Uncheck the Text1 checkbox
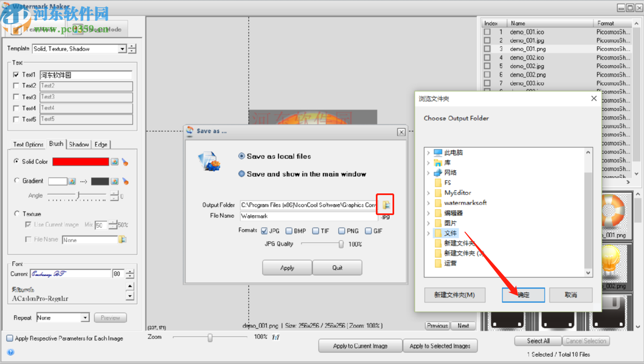Viewport: 644px width, 364px height. (16, 74)
